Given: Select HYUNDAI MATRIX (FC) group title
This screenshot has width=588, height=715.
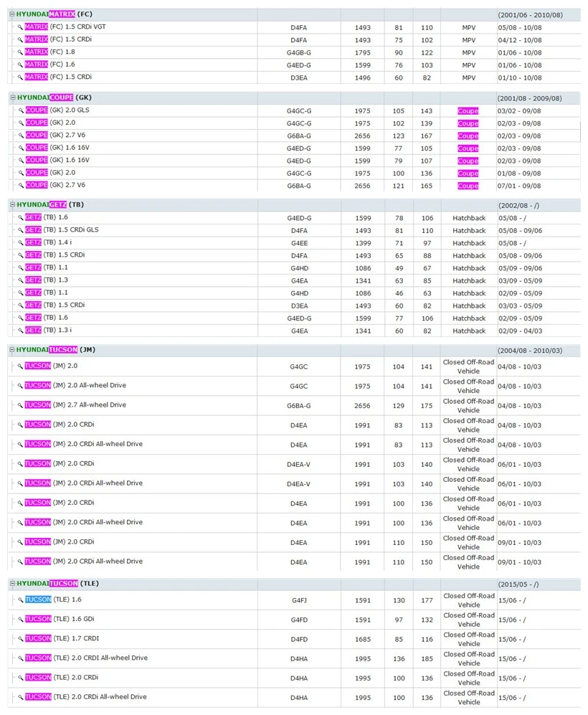Looking at the screenshot, I should coord(54,14).
